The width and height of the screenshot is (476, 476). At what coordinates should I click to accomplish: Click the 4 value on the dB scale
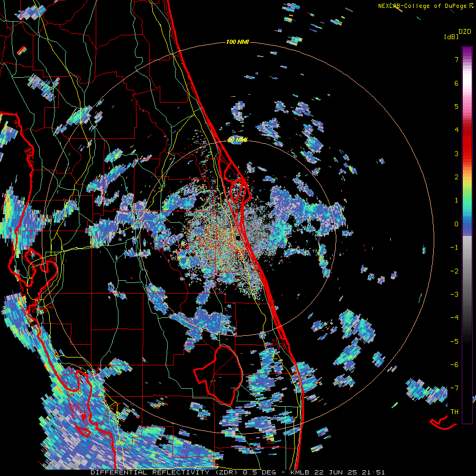(x=456, y=130)
